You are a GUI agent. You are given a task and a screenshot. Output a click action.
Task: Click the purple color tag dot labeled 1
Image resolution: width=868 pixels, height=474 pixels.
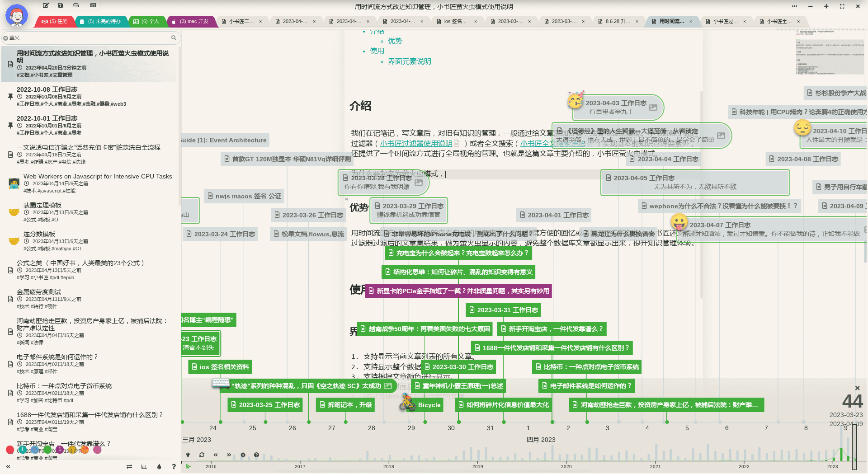60,450
